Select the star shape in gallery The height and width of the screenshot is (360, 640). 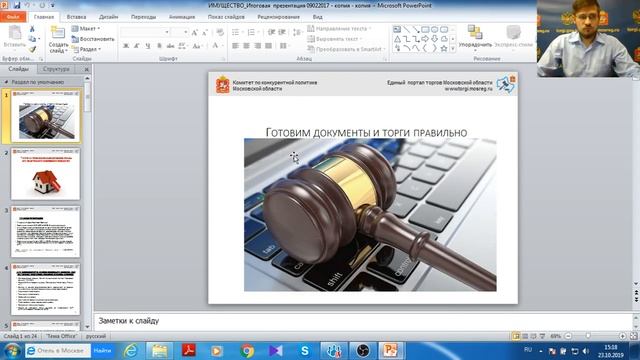point(444,49)
